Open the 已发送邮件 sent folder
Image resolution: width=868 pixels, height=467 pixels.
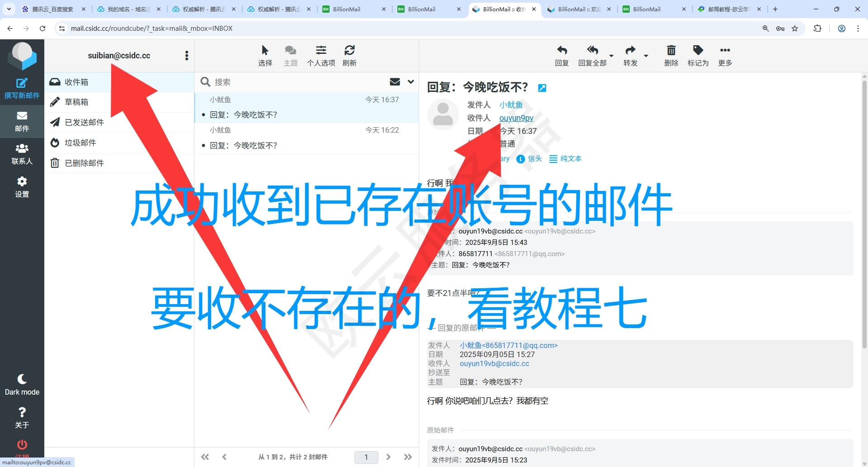pos(119,122)
